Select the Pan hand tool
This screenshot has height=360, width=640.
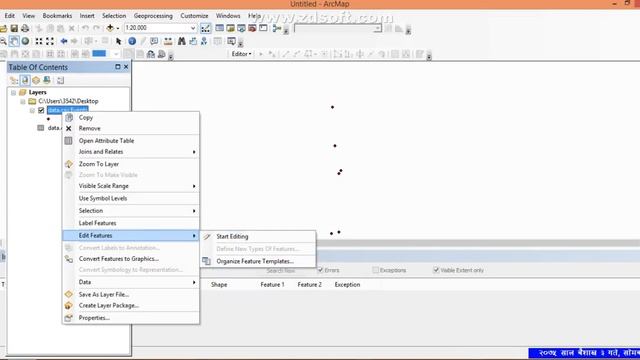(x=14, y=41)
